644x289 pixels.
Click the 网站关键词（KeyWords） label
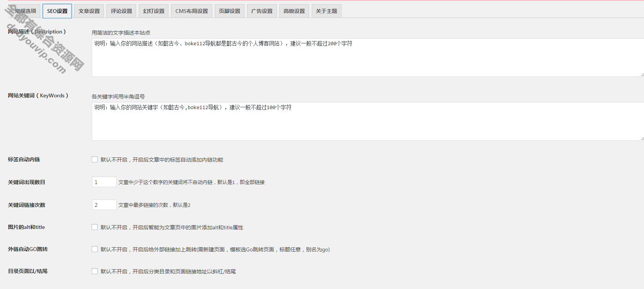pos(38,95)
